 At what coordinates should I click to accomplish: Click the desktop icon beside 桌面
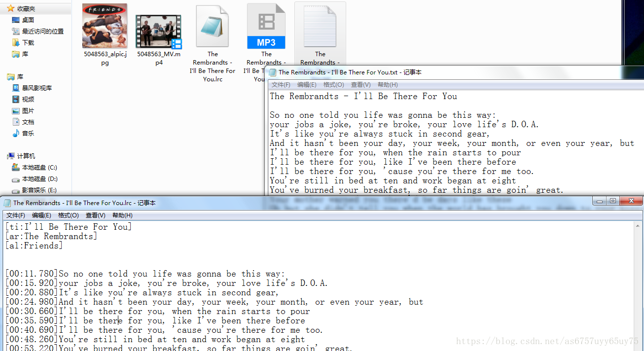click(16, 20)
